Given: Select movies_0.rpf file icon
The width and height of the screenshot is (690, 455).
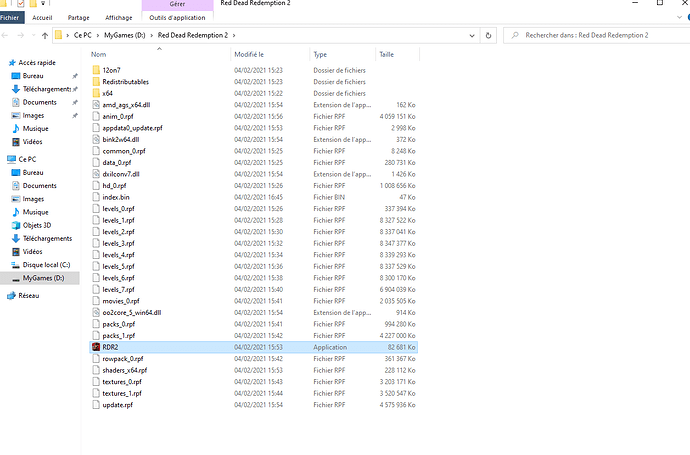Looking at the screenshot, I should 96,301.
